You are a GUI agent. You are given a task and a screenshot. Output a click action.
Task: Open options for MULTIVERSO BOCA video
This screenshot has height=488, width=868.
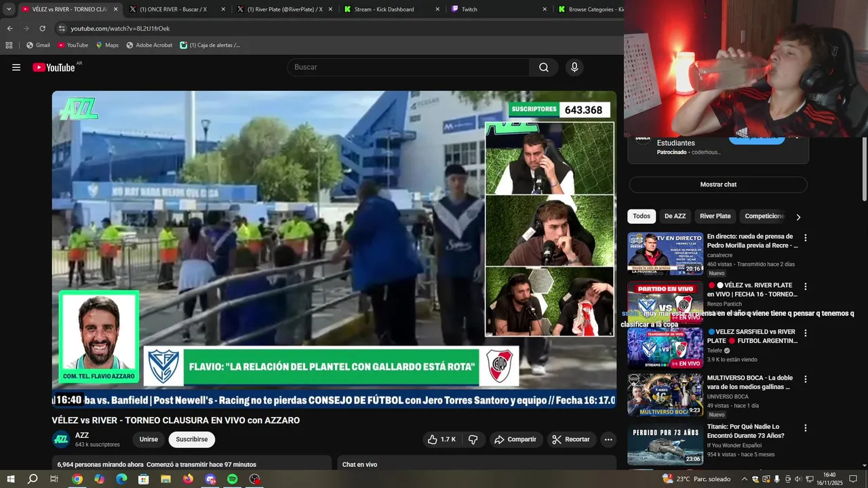point(806,380)
